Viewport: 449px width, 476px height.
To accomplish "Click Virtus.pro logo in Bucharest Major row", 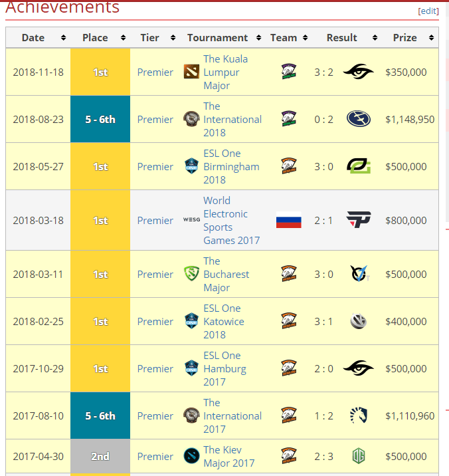I will (288, 273).
